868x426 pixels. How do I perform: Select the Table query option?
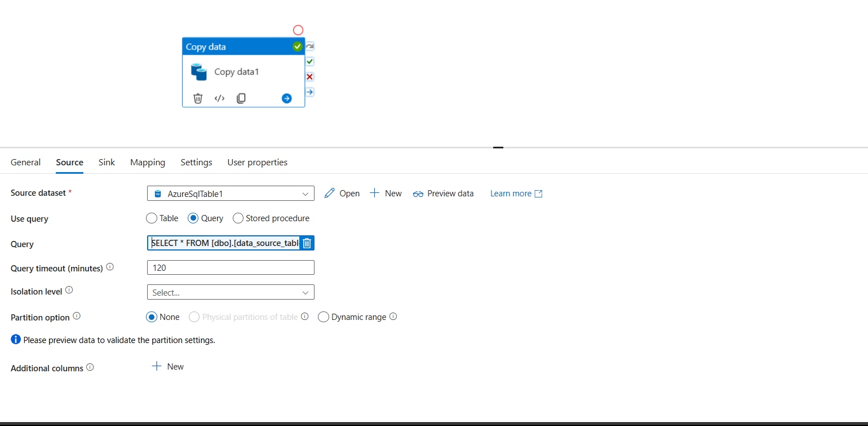coord(151,218)
